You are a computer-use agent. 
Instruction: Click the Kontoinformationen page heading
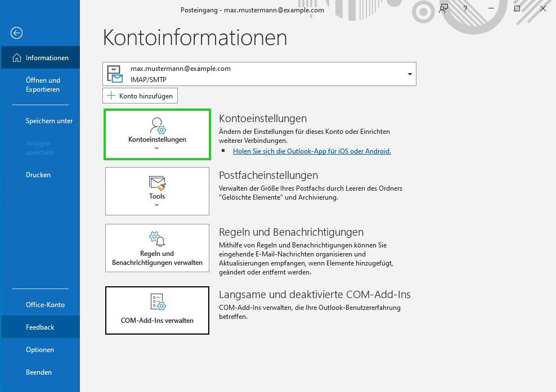(x=195, y=37)
